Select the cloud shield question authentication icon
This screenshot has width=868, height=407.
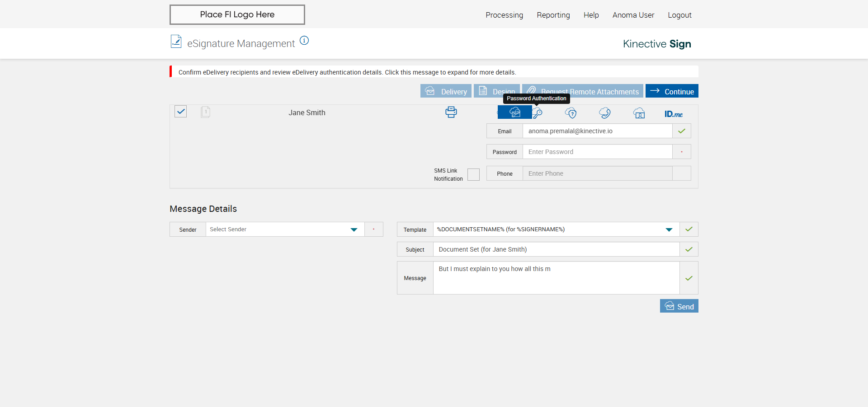571,113
